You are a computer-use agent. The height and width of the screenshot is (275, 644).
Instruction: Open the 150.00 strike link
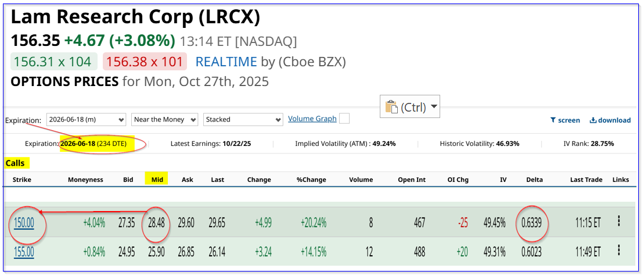coord(23,223)
